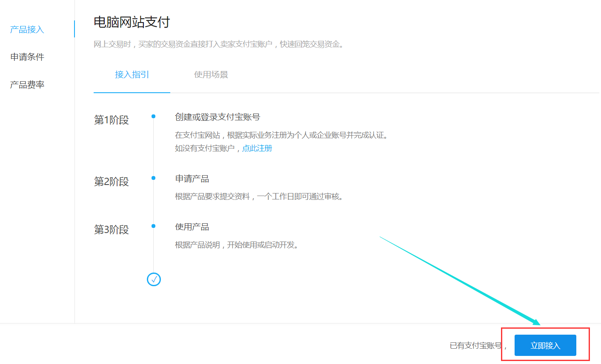Image resolution: width=601 pixels, height=364 pixels.
Task: Open the 点此注册 registration link
Action: point(257,148)
